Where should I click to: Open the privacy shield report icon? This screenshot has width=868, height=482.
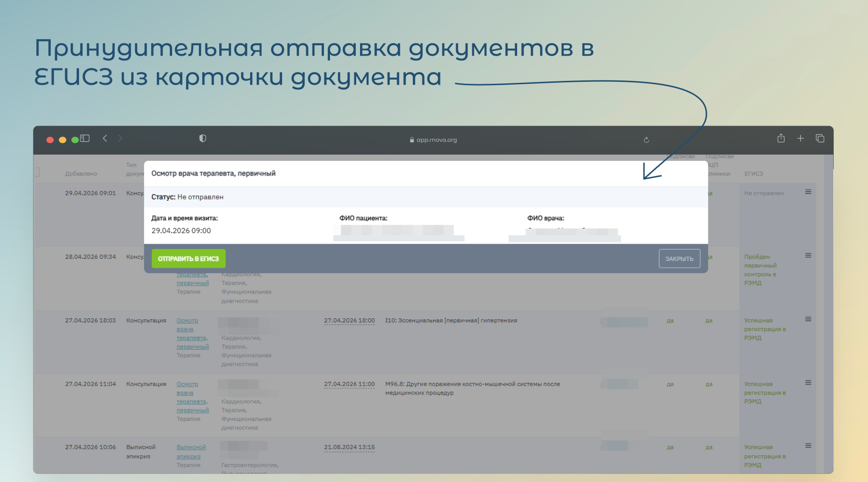[x=203, y=138]
